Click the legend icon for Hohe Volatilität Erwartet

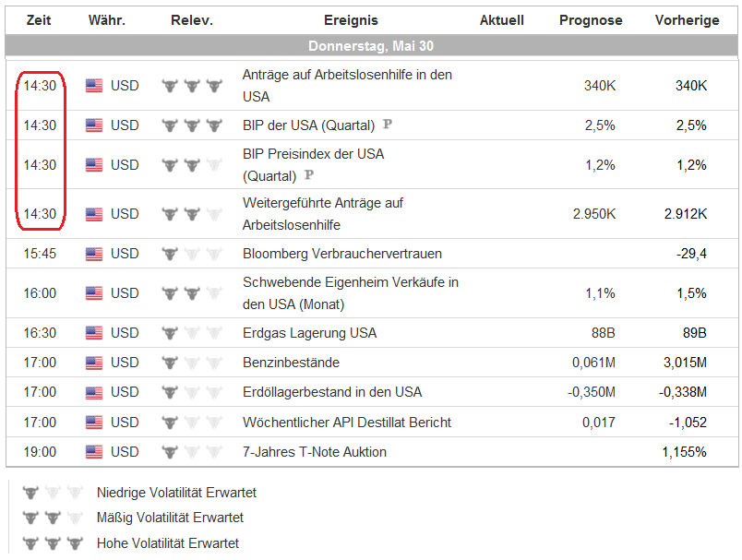coord(54,543)
